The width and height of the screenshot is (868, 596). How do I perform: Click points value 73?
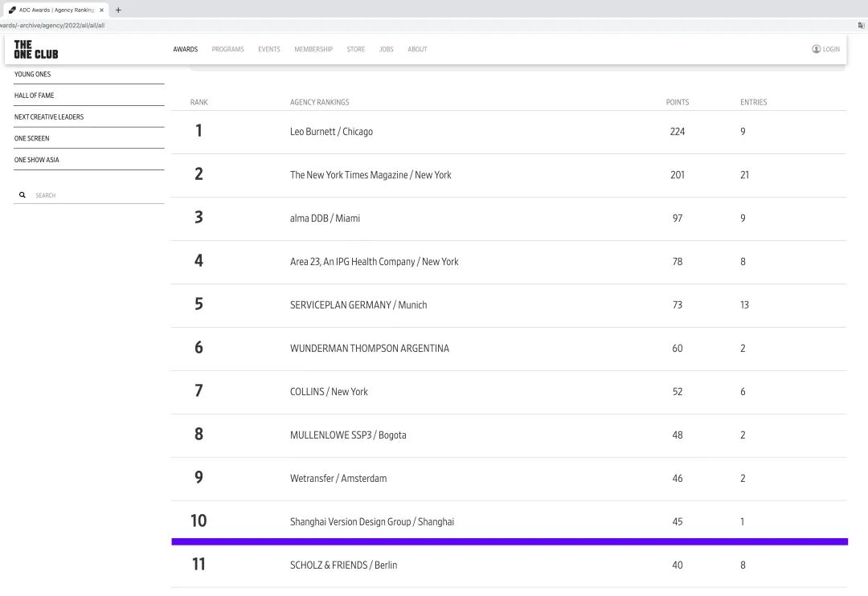677,305
